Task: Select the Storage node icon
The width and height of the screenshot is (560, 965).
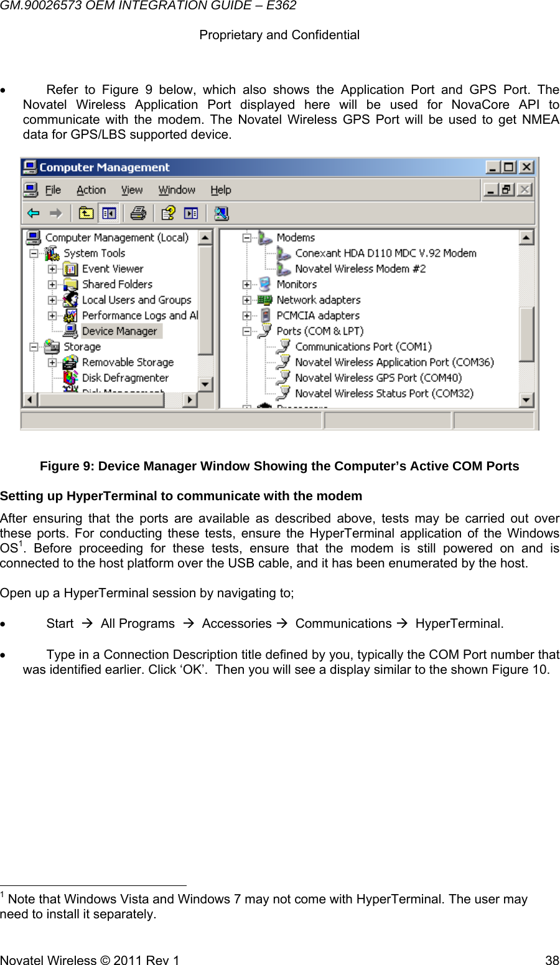Action: (52, 347)
